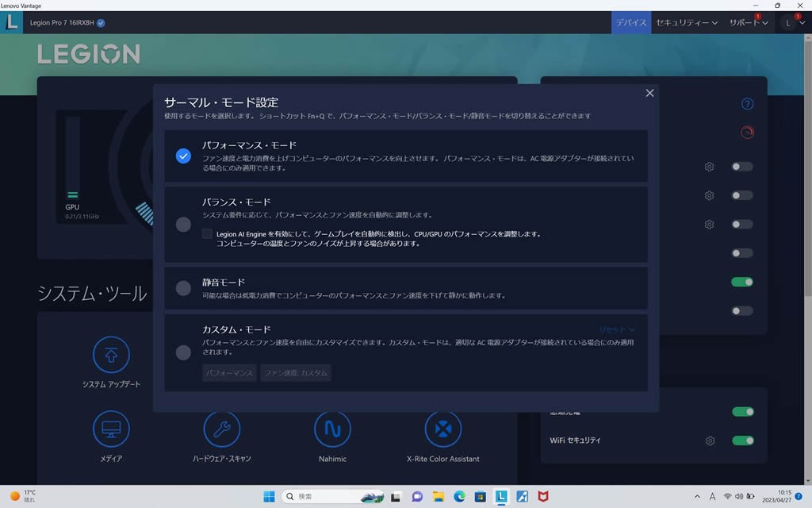Click the red thermal mode gauge icon
Image resolution: width=812 pixels, height=508 pixels.
pyautogui.click(x=747, y=133)
